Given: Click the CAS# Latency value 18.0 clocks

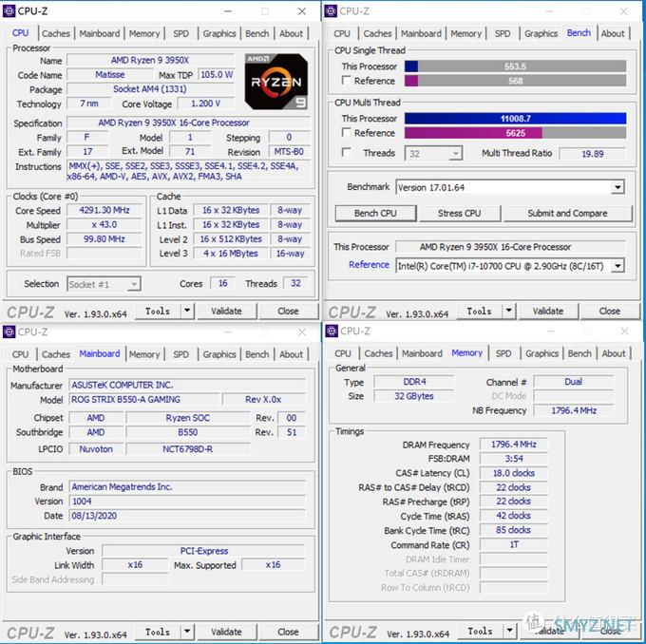Looking at the screenshot, I should [514, 473].
